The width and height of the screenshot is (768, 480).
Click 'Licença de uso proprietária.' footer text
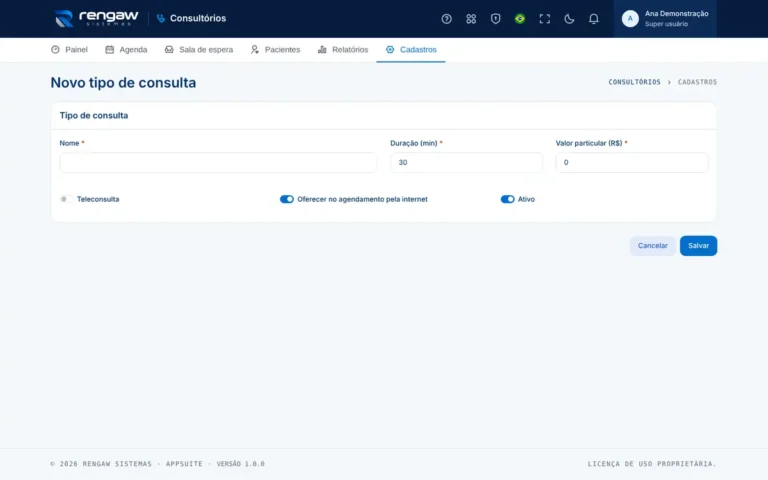652,464
